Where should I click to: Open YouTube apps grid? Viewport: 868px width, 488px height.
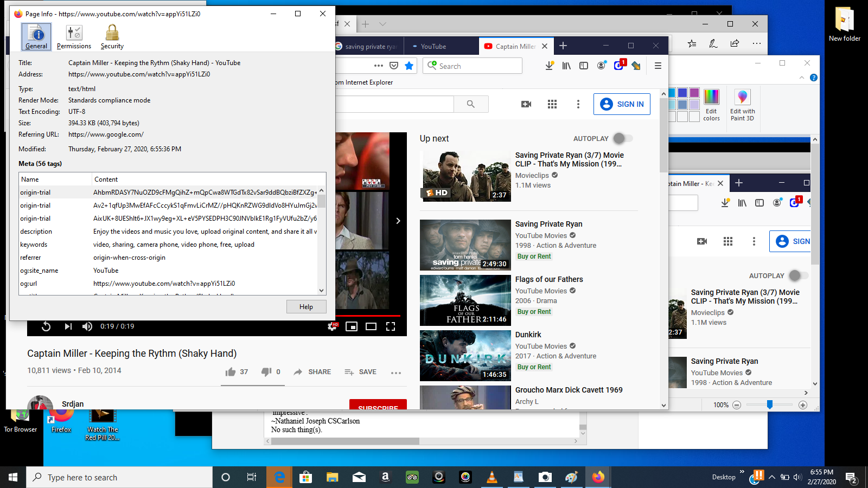pyautogui.click(x=552, y=104)
